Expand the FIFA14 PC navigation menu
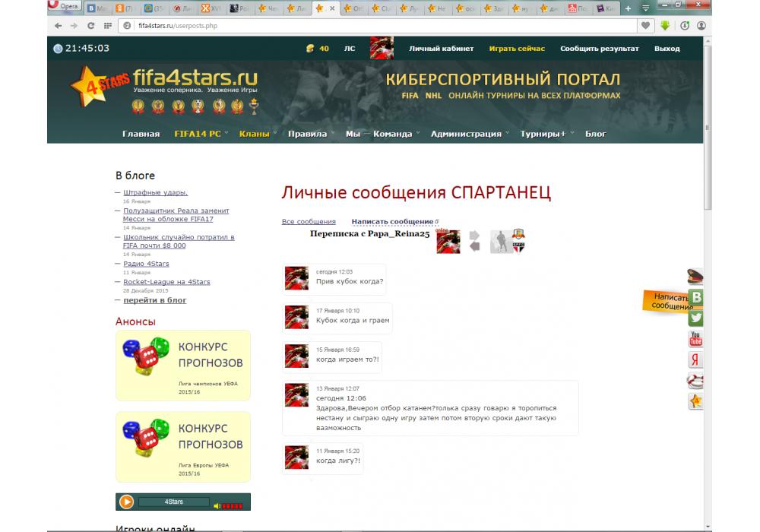Viewport: 760px width, 532px height. [x=198, y=134]
